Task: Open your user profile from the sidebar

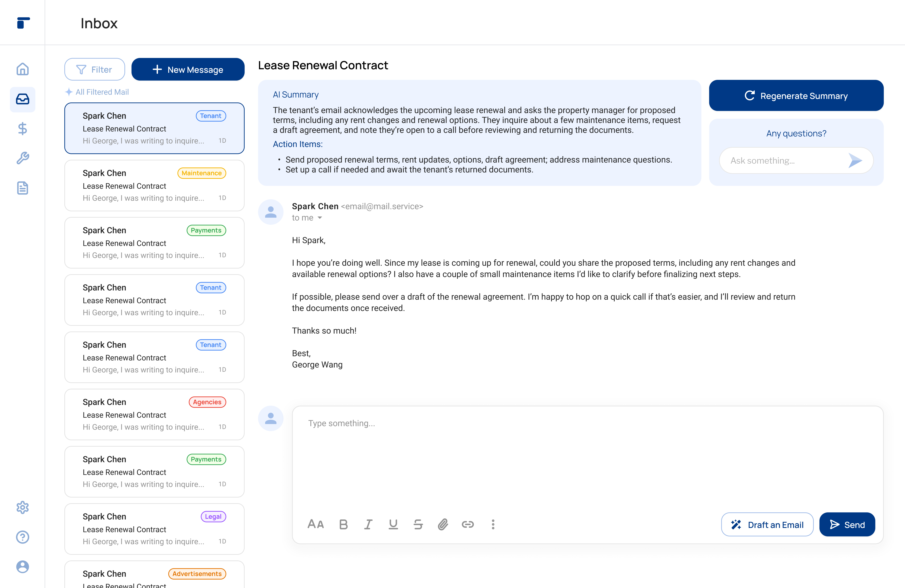Action: [x=22, y=567]
